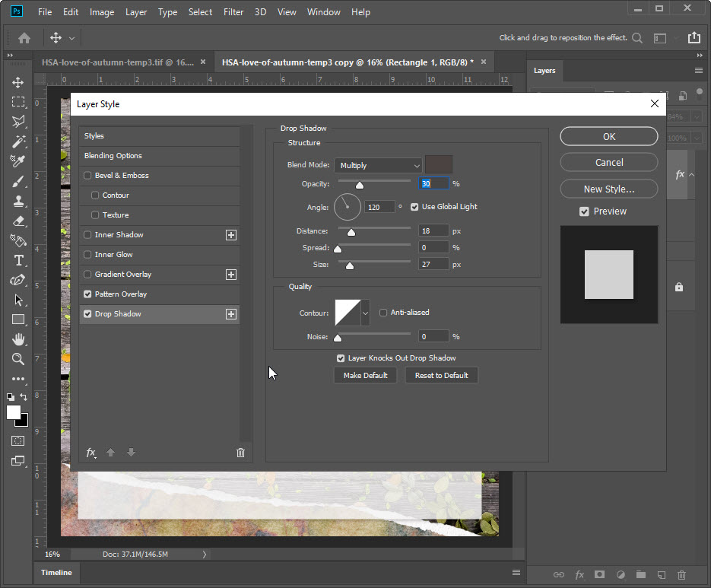Choose the Hand tool
The width and height of the screenshot is (711, 588).
[18, 339]
